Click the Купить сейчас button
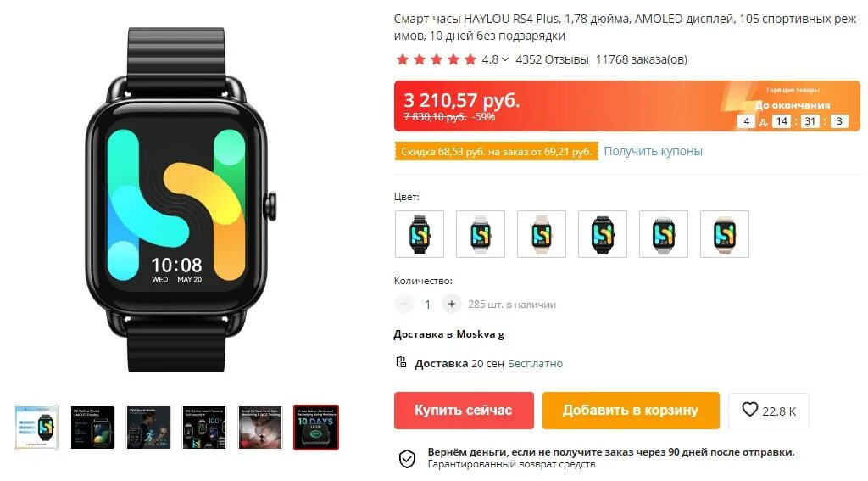868x481 pixels. (464, 411)
